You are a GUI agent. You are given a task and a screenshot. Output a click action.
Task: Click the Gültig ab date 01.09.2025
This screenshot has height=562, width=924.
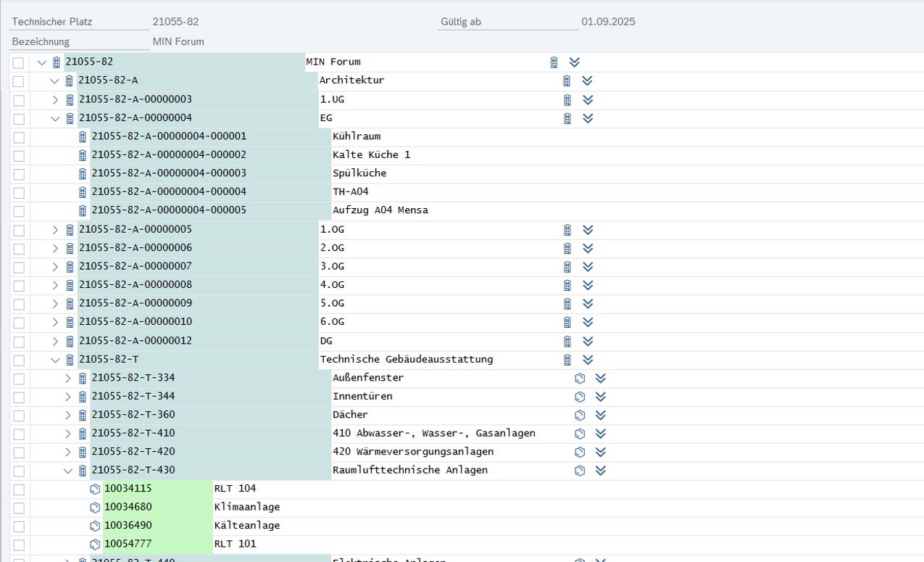[x=608, y=22]
